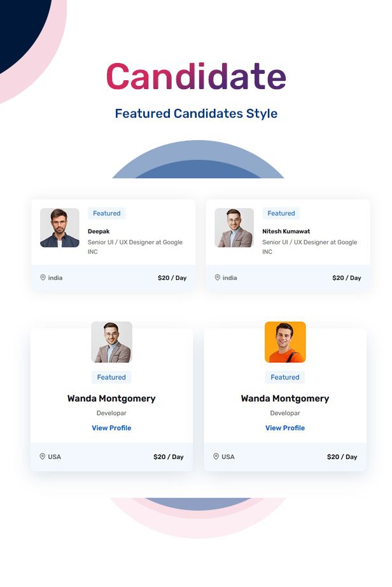Click the orange-background Wanda Montgomery photo

(x=285, y=342)
